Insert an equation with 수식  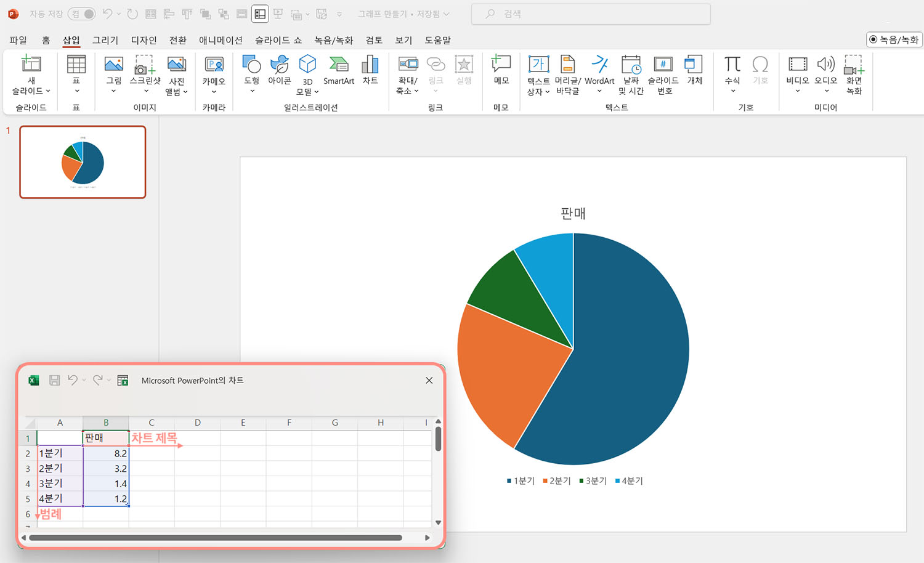(x=732, y=74)
